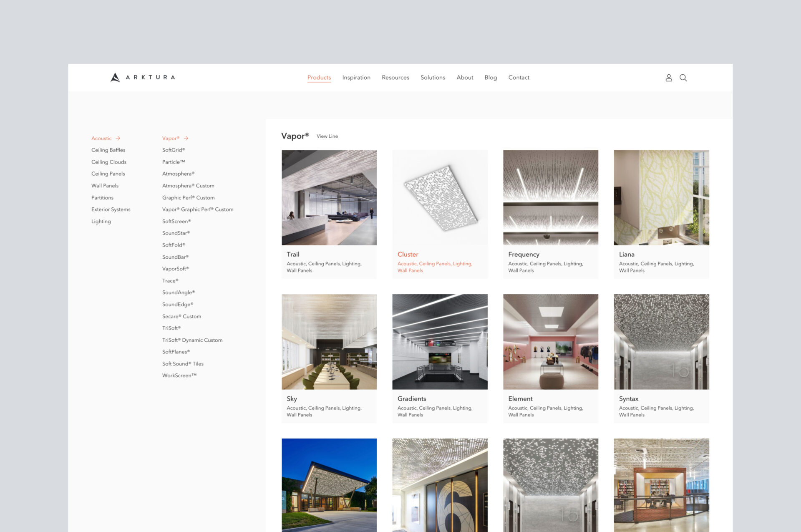
Task: Choose Vapor® Graphic Perf® Custom line
Action: 198,210
